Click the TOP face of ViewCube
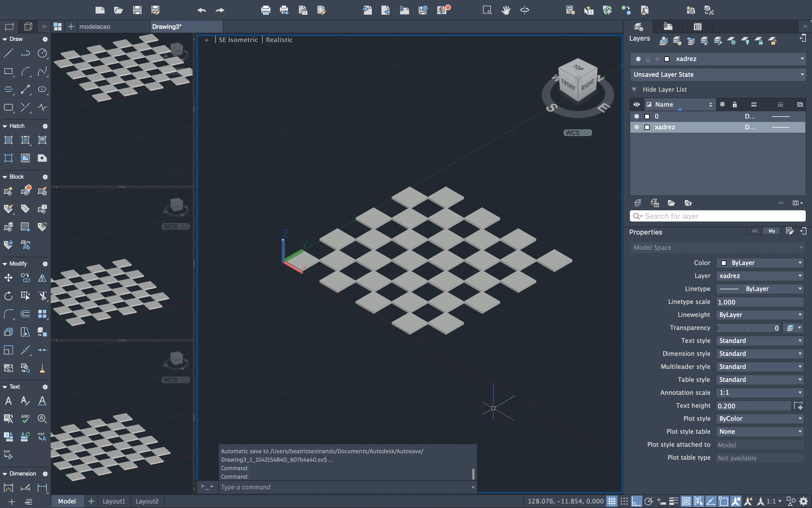812x508 pixels. pos(578,67)
